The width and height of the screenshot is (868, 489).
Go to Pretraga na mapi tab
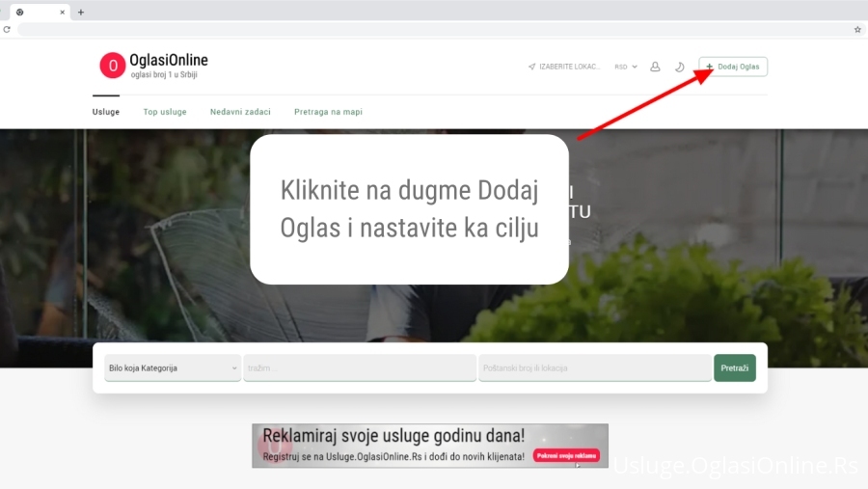click(x=328, y=112)
